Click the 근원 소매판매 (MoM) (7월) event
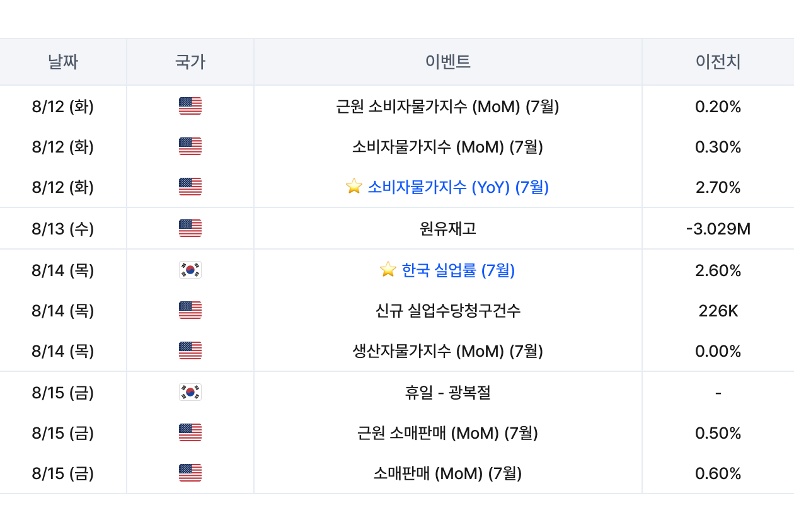794x532 pixels. click(448, 433)
